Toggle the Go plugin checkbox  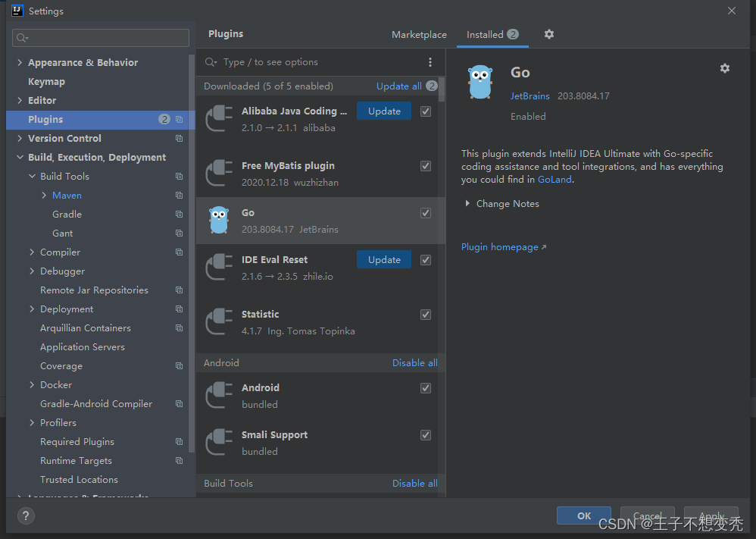426,213
